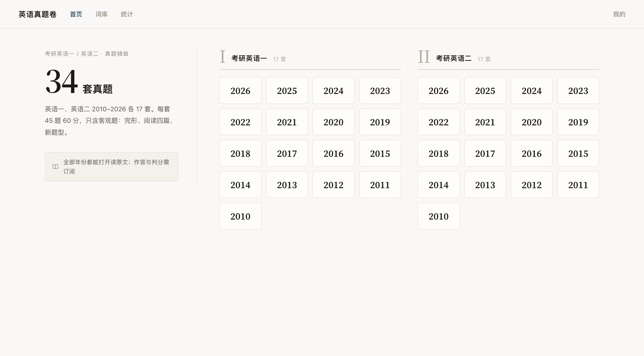644x356 pixels.
Task: Select 考研英语二 2024 paper
Action: coord(532,91)
